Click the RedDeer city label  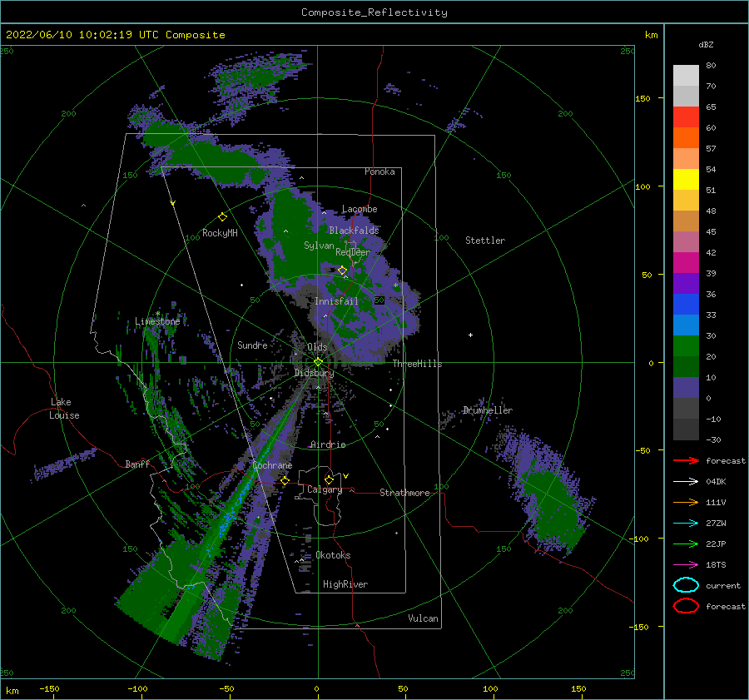click(353, 252)
